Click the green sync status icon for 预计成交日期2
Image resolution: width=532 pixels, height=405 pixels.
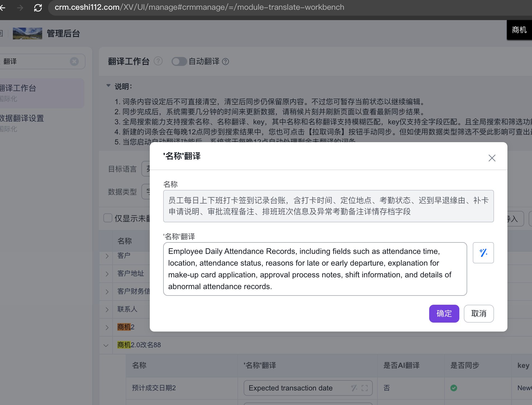tap(454, 388)
